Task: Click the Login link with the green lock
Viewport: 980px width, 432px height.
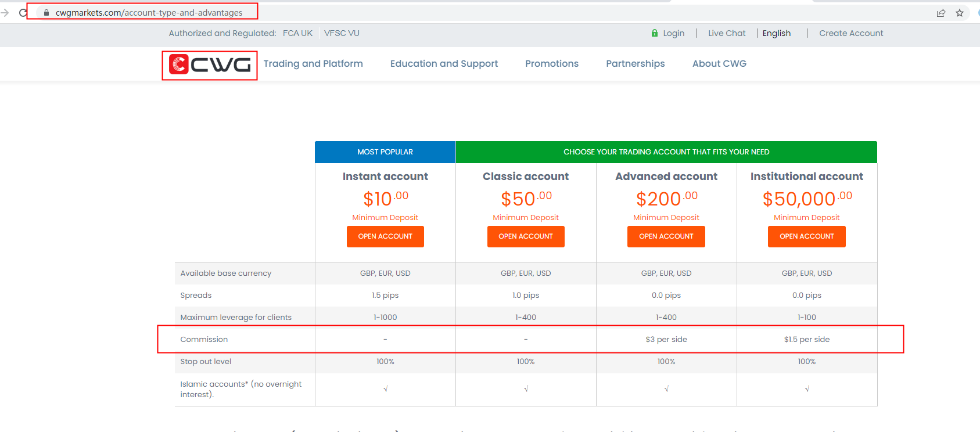Action: (668, 33)
